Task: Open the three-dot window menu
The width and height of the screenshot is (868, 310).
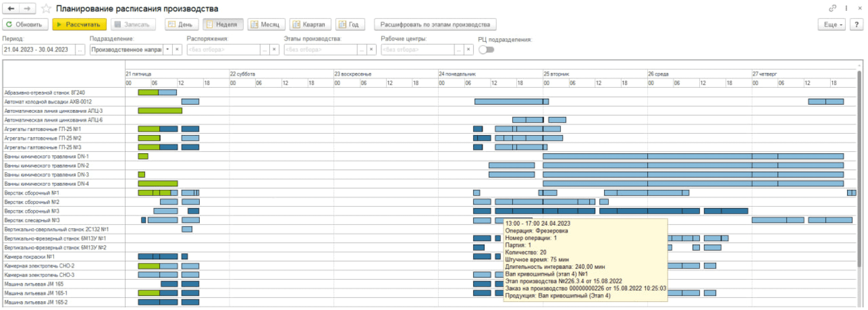Action: [846, 8]
